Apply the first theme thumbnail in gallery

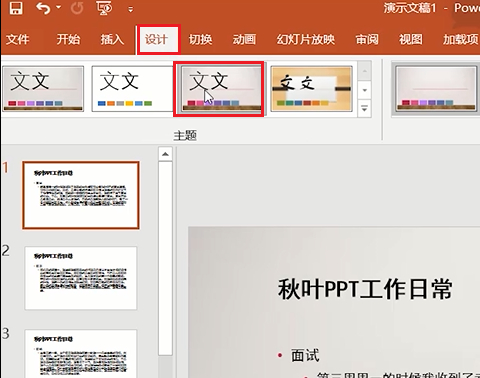click(43, 88)
